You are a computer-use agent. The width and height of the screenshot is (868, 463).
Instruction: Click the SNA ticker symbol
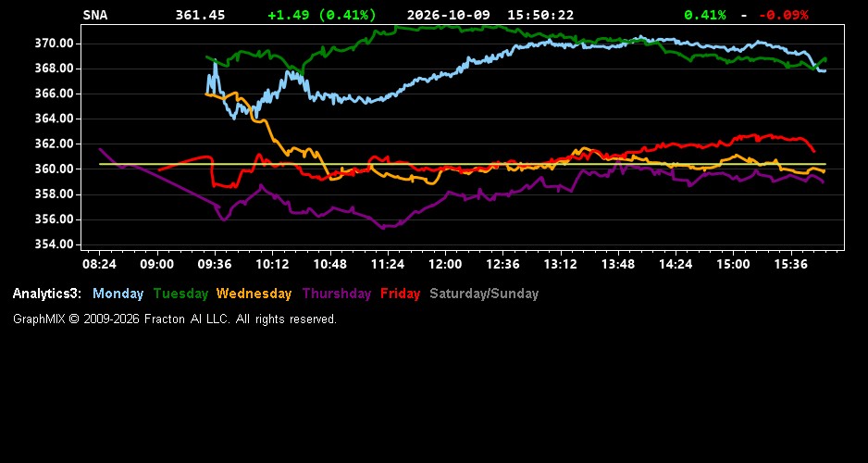point(94,15)
